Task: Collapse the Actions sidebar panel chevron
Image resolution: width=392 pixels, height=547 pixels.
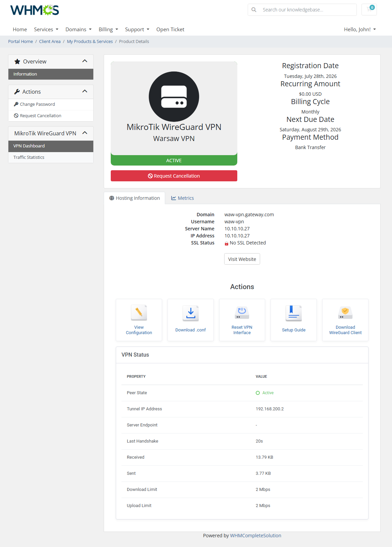Action: coord(85,91)
